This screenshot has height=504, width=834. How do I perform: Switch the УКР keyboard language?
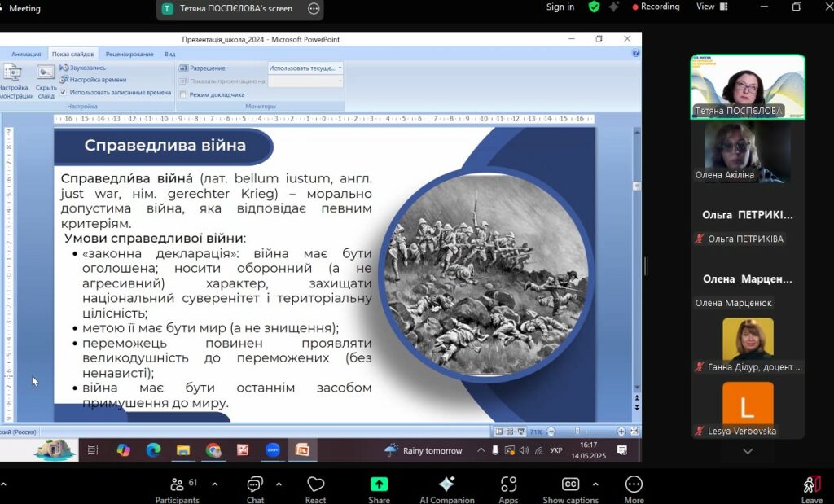pyautogui.click(x=555, y=450)
